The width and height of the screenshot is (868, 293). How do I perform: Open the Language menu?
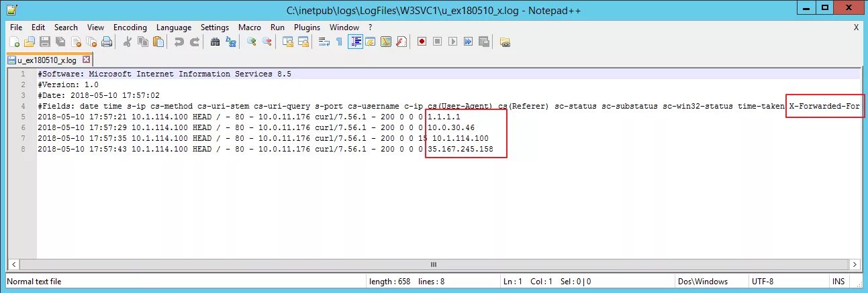[174, 27]
